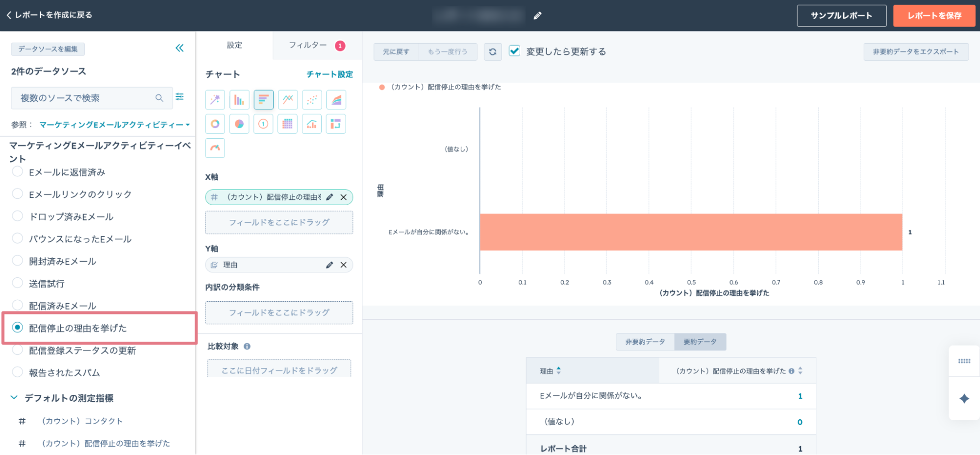Select 配信済みEメール radio option

tap(18, 305)
